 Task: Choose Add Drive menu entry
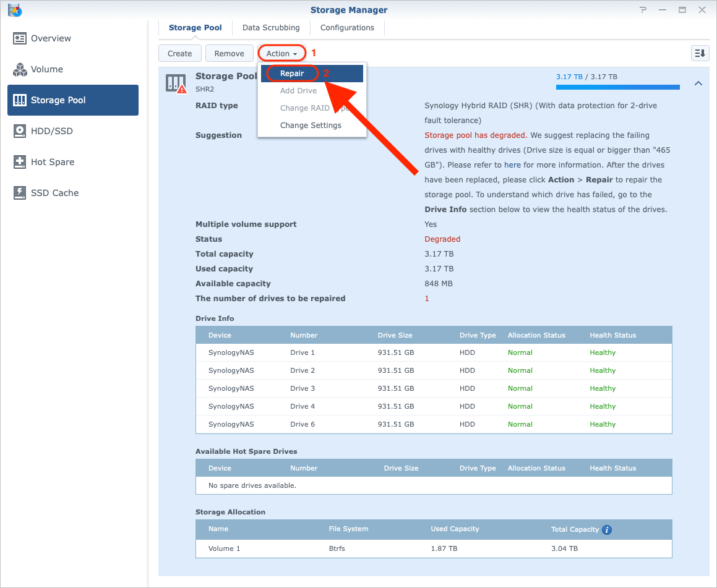312,90
